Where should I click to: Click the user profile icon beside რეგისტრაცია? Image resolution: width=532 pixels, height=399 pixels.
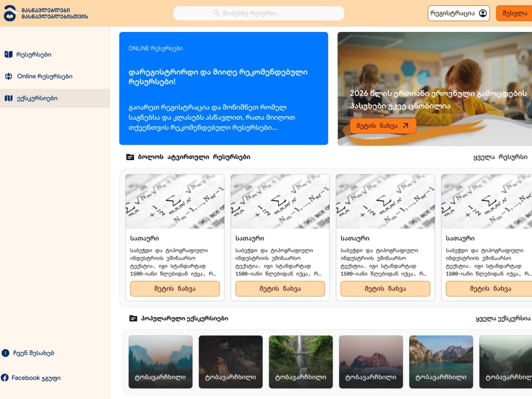(x=483, y=13)
